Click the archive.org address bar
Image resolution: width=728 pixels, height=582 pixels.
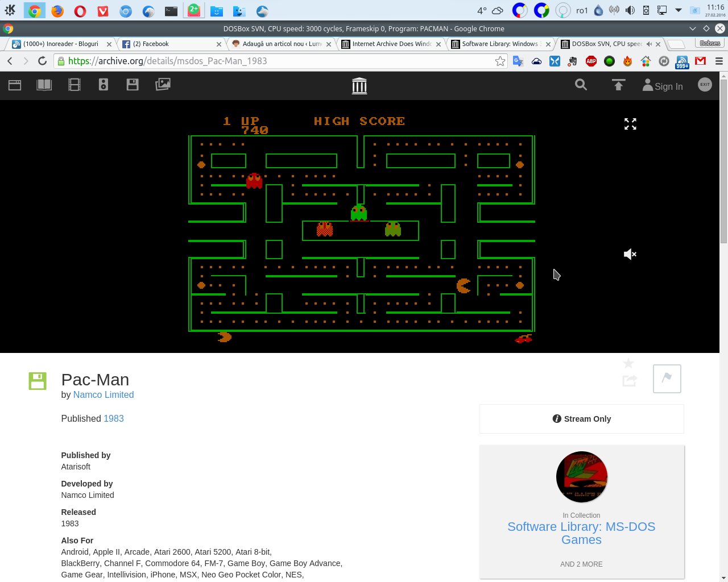(x=273, y=61)
